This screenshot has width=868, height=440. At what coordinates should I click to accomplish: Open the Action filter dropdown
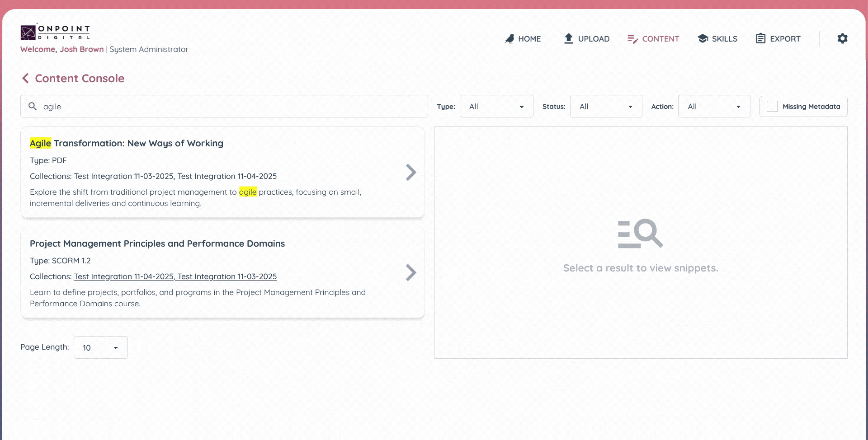713,106
